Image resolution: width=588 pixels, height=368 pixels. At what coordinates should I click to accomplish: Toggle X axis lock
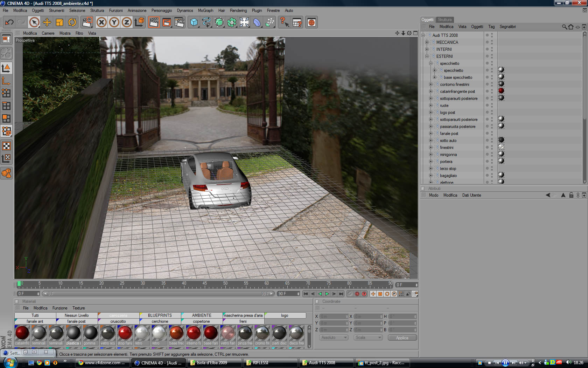101,22
